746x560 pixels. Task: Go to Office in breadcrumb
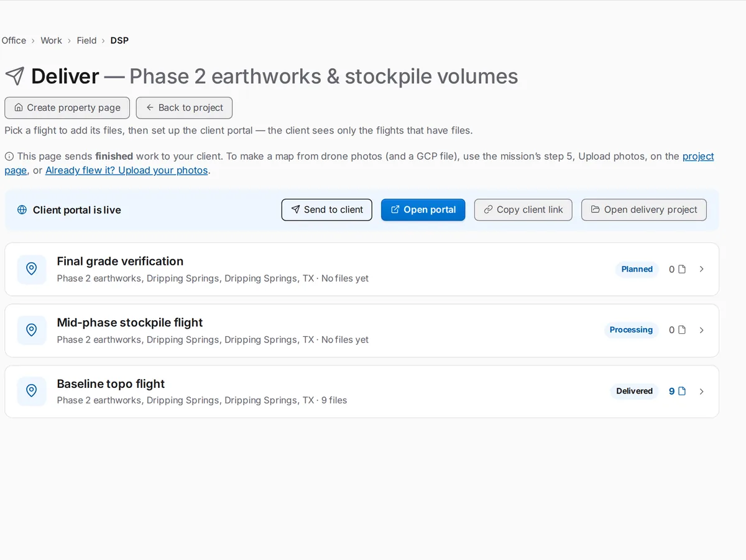pyautogui.click(x=14, y=40)
